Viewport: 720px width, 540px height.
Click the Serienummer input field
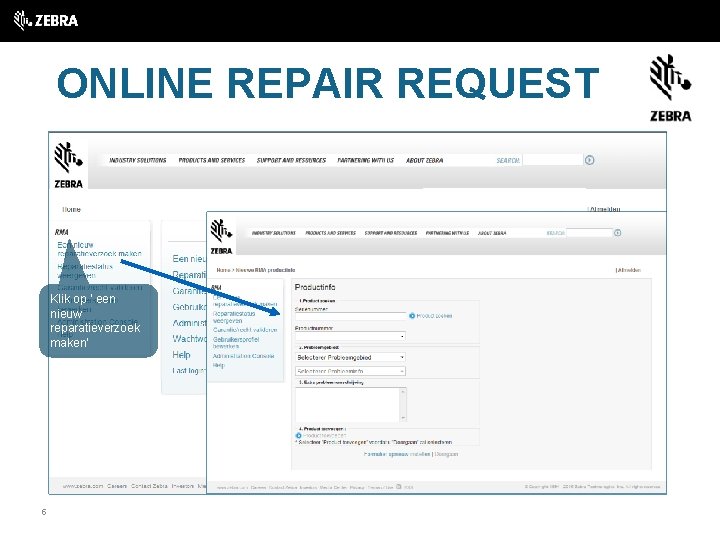[x=351, y=316]
